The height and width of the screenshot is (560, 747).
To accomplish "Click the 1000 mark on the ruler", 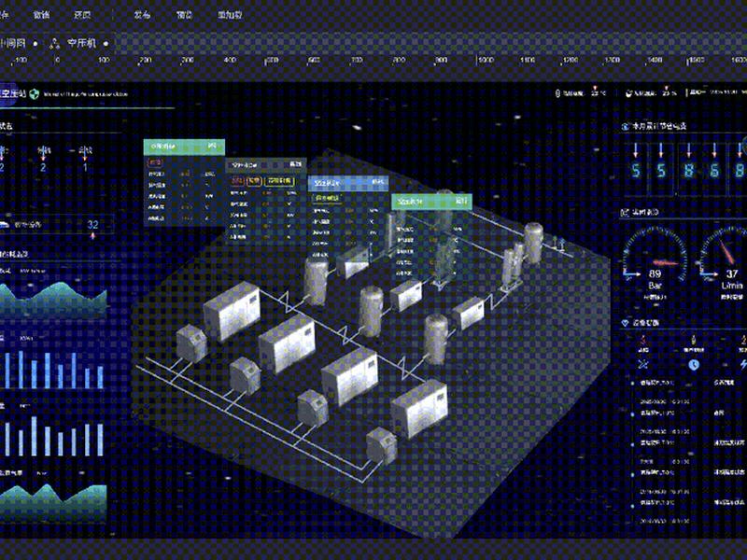I will click(x=486, y=61).
